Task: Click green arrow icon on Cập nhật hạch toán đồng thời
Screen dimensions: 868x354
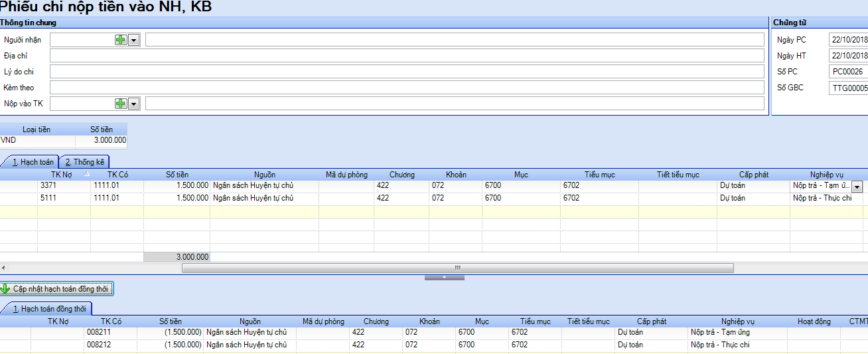Action: [5, 289]
